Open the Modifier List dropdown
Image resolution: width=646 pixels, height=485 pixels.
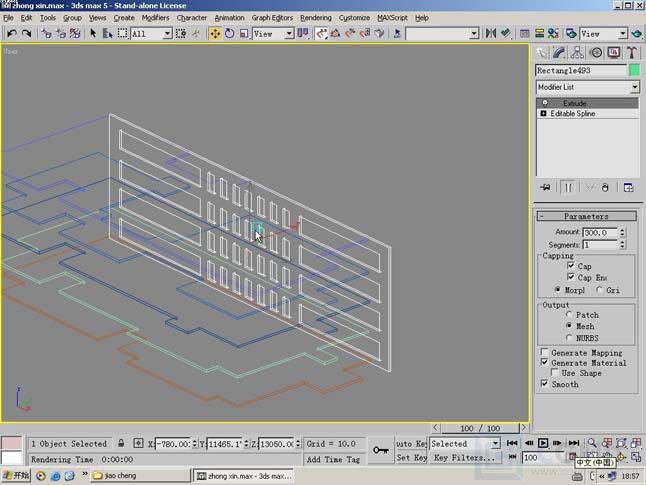tap(588, 87)
